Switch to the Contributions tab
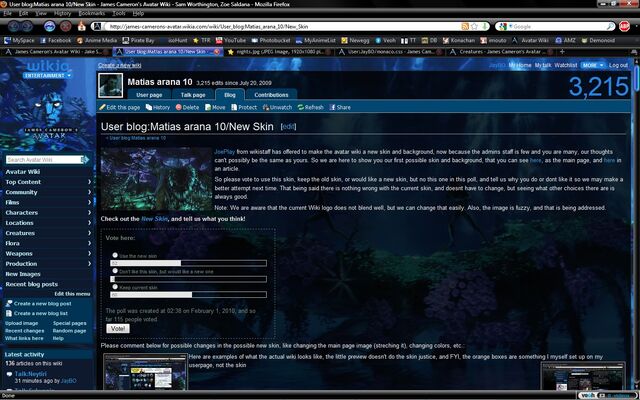This screenshot has height=400, width=640. (x=271, y=95)
